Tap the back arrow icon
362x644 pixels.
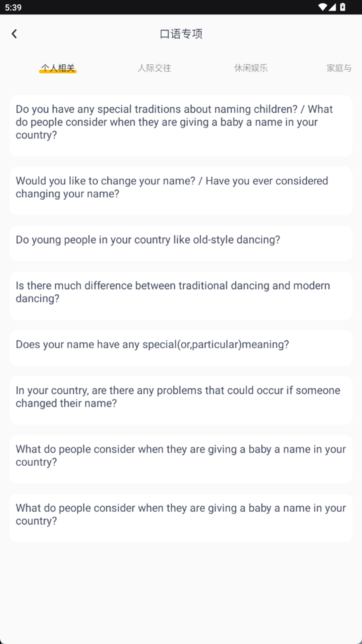(14, 34)
